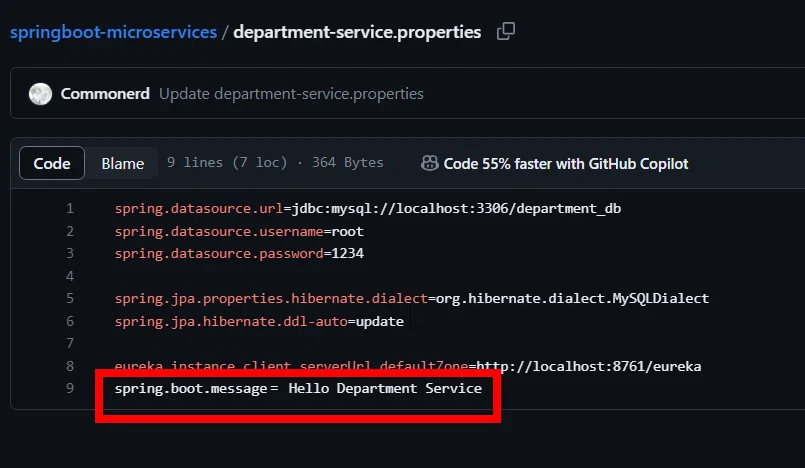Select line number 2
Viewport: 805px width, 468px height.
[x=70, y=231]
